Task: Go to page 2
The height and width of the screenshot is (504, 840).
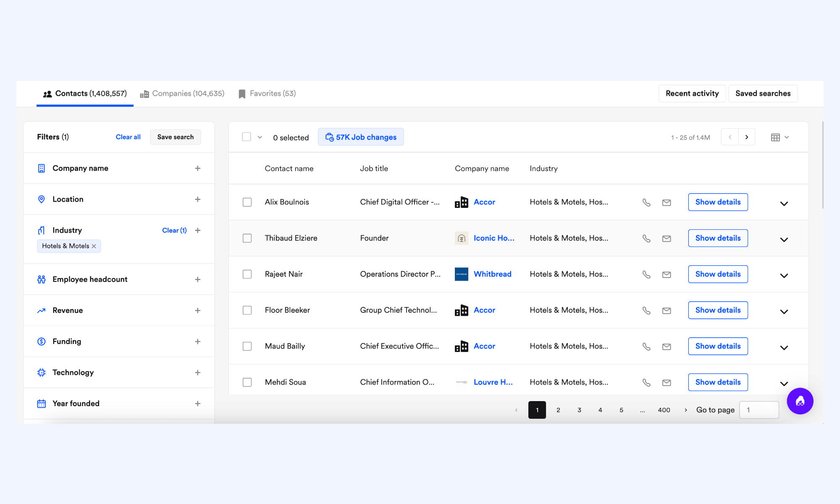Action: pyautogui.click(x=558, y=410)
